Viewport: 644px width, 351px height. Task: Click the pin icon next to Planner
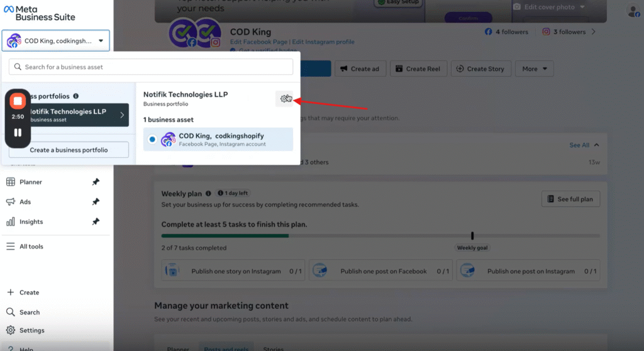click(96, 182)
